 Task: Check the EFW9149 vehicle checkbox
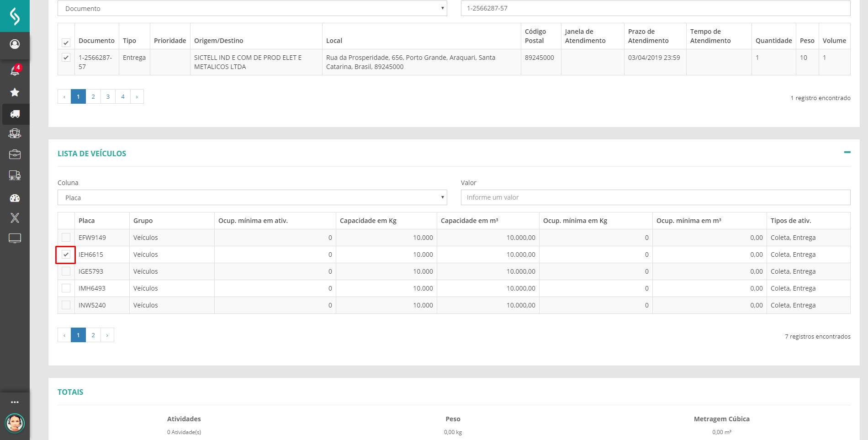click(66, 238)
